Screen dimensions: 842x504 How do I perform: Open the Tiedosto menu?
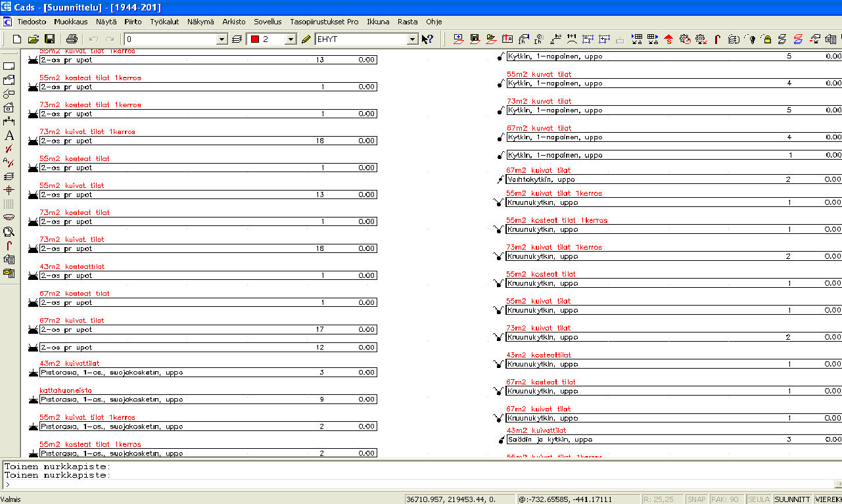(x=32, y=22)
